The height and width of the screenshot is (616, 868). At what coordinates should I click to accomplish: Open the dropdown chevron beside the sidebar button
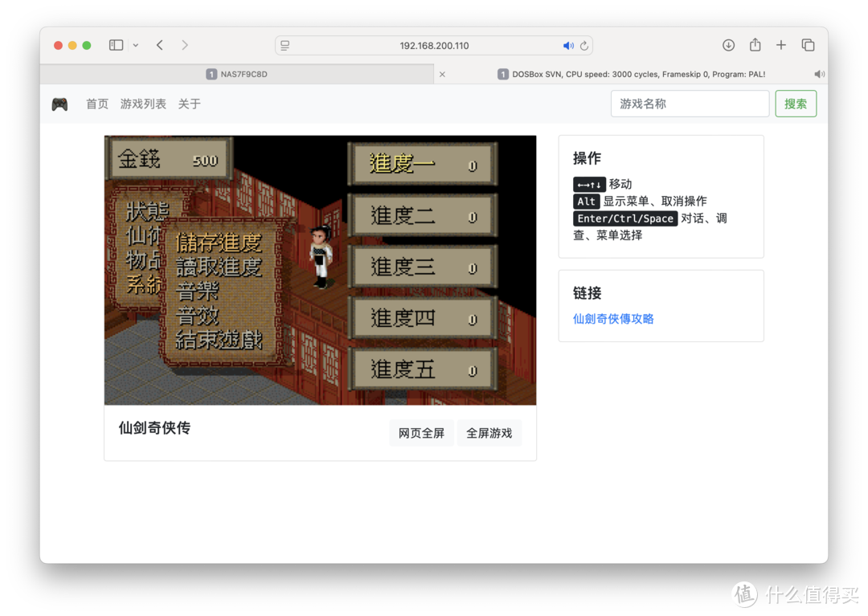(135, 45)
